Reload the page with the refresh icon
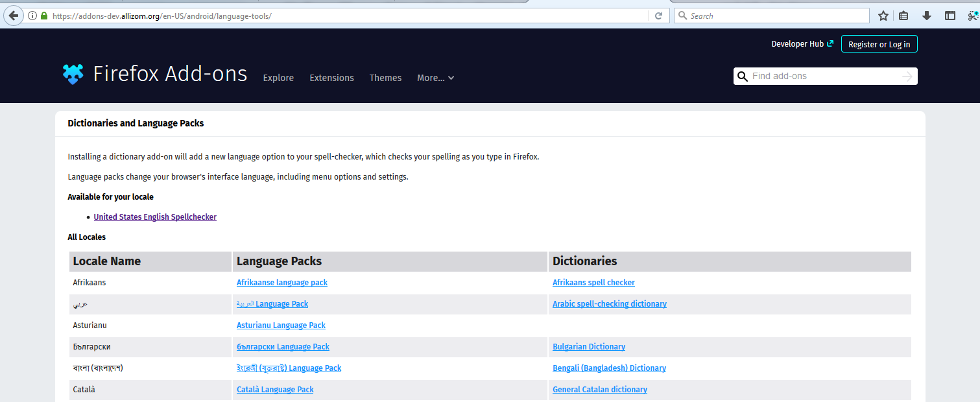The height and width of the screenshot is (402, 980). [x=658, y=16]
